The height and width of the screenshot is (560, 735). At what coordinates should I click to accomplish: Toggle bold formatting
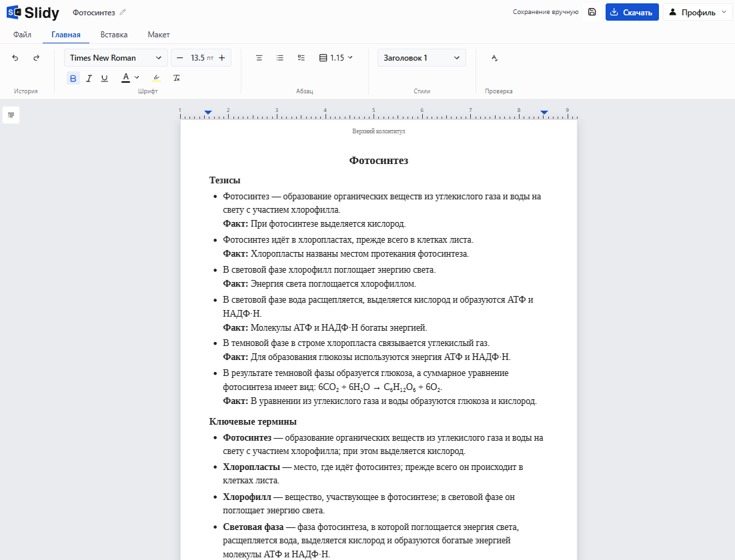tap(73, 78)
